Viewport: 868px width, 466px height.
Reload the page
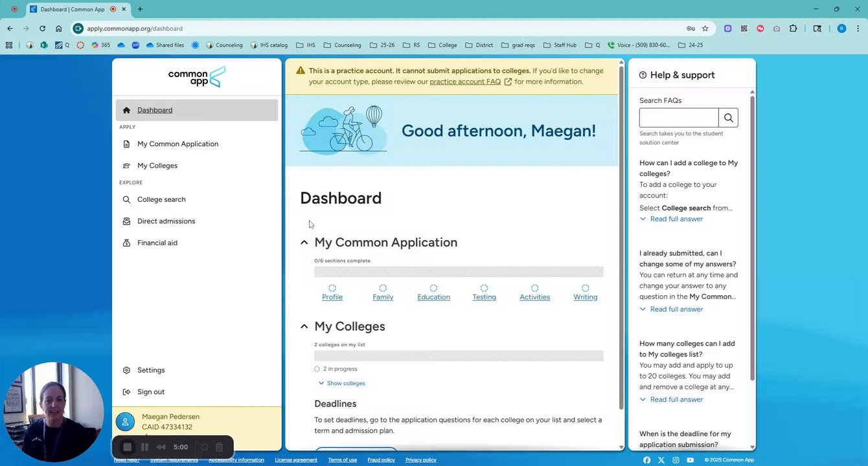pyautogui.click(x=42, y=28)
